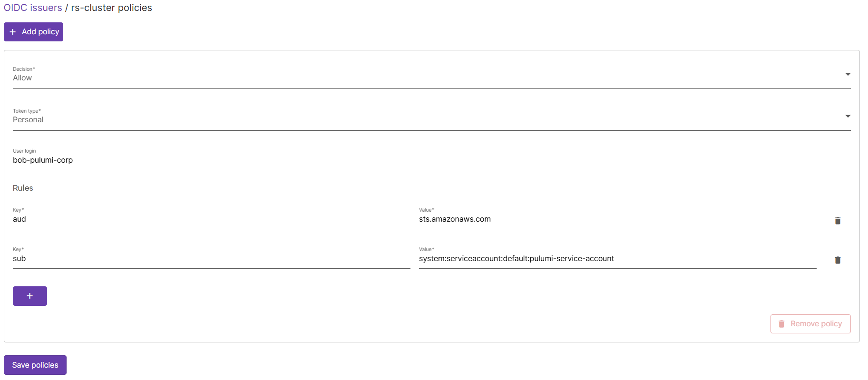Click the rs-cluster policies breadcrumb text
Image resolution: width=868 pixels, height=380 pixels.
pos(111,8)
